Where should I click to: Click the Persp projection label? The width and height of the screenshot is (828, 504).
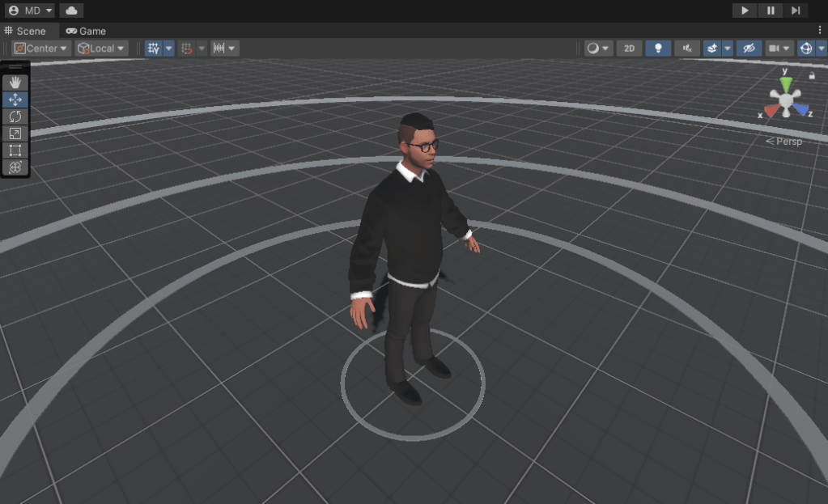pos(786,142)
